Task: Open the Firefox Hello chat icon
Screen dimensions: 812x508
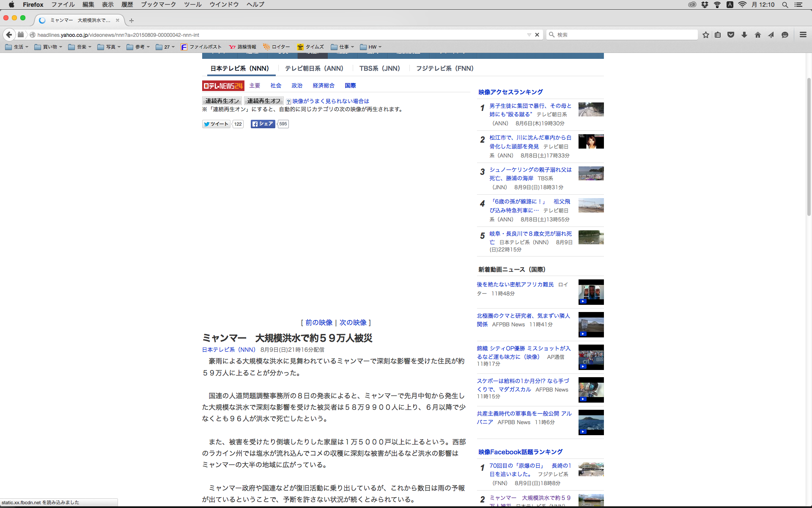Action: (x=785, y=35)
